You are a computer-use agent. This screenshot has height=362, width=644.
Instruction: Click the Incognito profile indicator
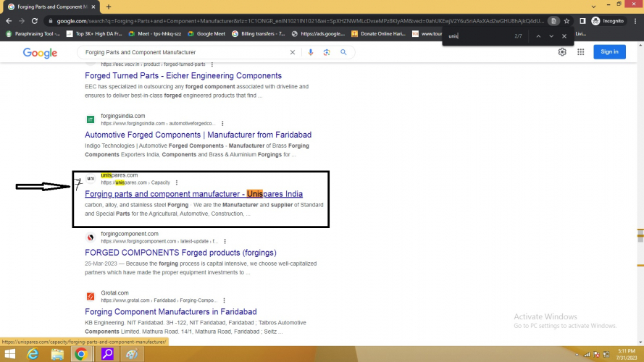[608, 21]
